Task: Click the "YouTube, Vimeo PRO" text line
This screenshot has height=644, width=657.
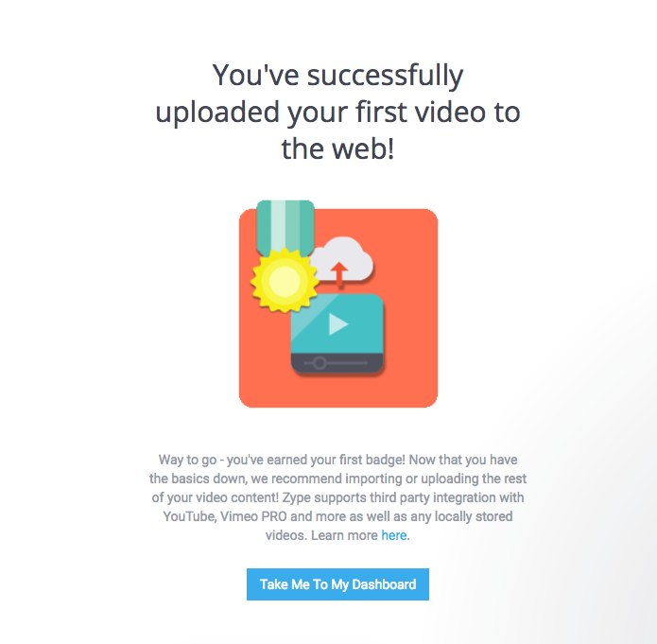Action: pos(337,516)
